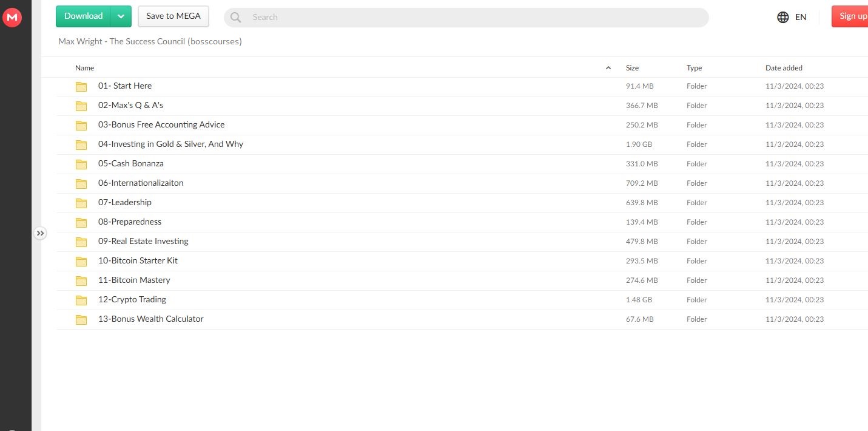Sort the list by Size column
This screenshot has width=868, height=431.
pos(632,68)
